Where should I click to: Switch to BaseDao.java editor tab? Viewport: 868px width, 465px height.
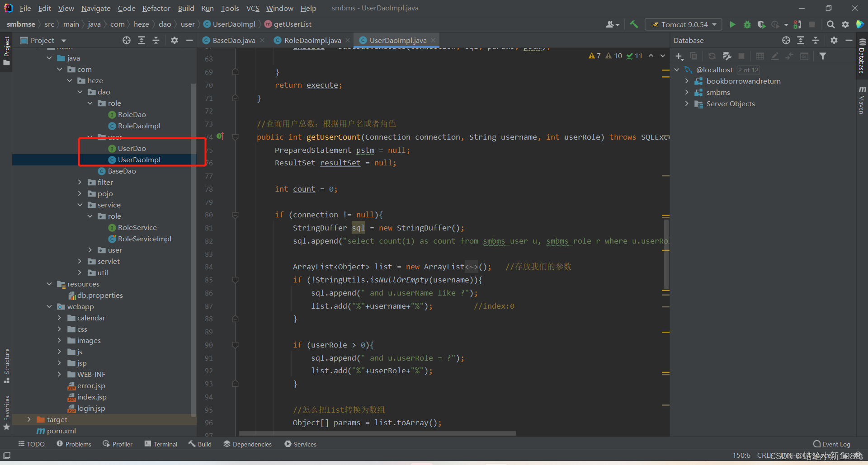234,40
